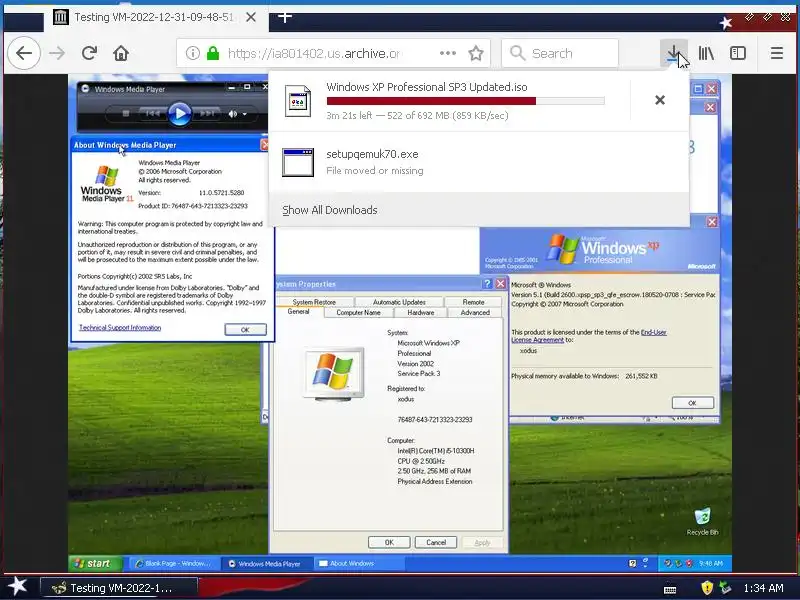Click the ISO download progress bar
This screenshot has height=600, width=800.
pos(465,101)
